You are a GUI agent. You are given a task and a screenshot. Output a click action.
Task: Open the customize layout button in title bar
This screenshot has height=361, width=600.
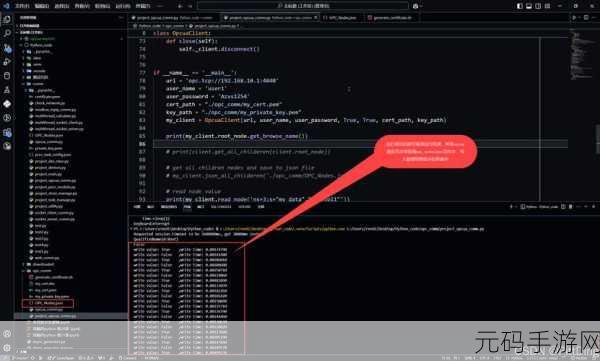(x=548, y=6)
